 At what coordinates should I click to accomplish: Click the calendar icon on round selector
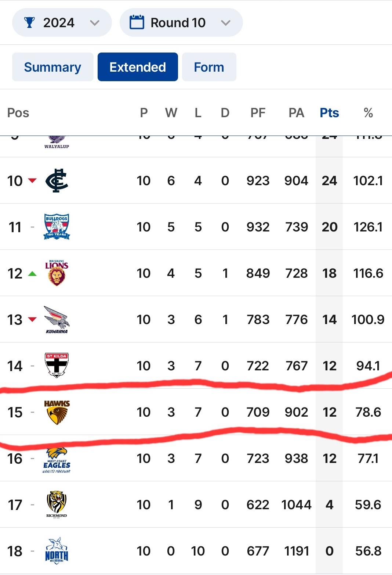[137, 22]
